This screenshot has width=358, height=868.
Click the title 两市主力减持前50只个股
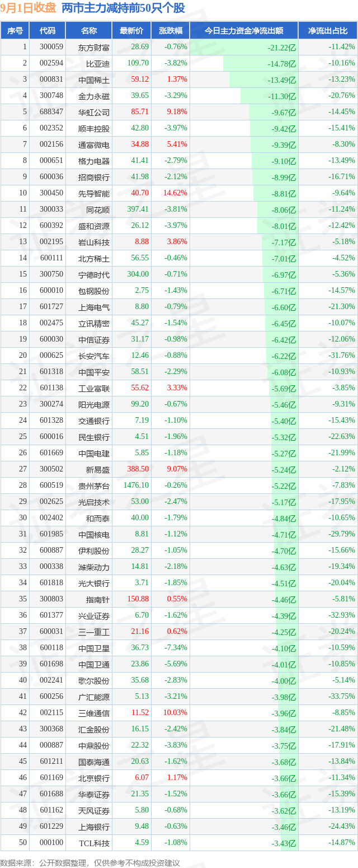(x=123, y=8)
